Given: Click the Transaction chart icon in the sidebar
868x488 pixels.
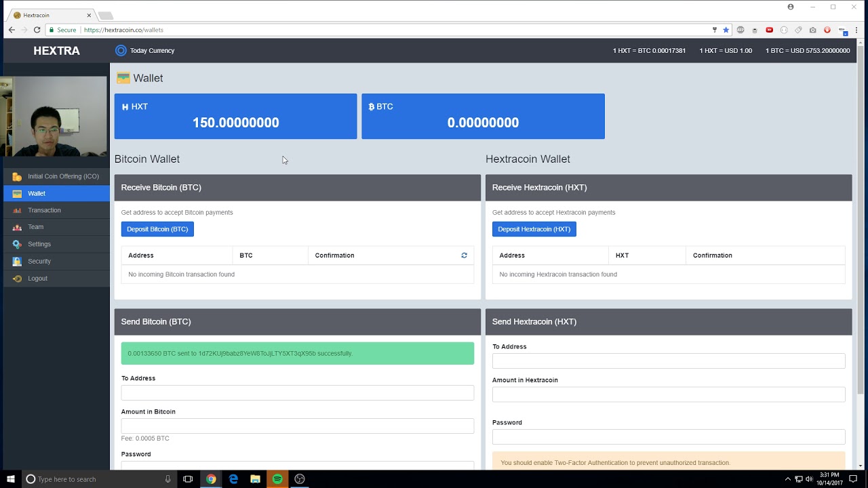Looking at the screenshot, I should 17,210.
